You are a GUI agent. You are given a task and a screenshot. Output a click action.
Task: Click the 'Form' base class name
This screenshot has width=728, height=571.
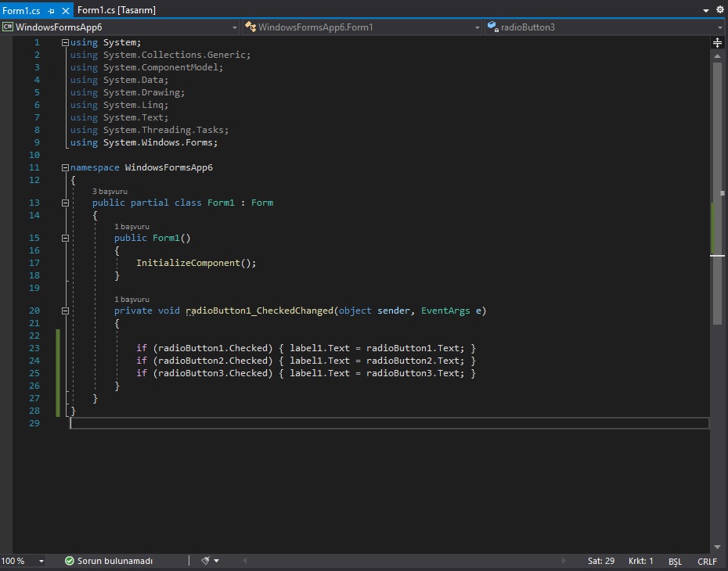(262, 203)
